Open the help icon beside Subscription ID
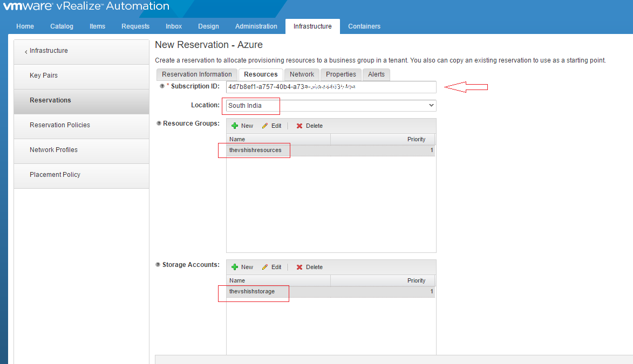This screenshot has width=633, height=364. 162,85
